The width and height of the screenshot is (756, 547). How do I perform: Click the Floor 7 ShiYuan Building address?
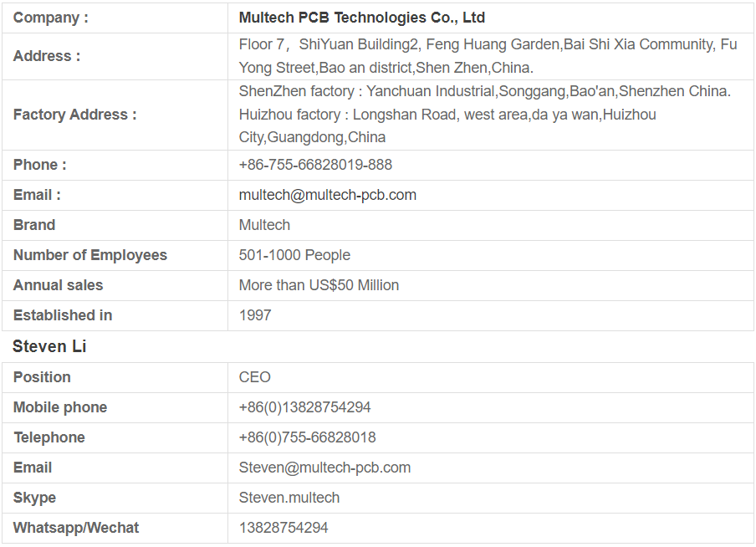[488, 56]
